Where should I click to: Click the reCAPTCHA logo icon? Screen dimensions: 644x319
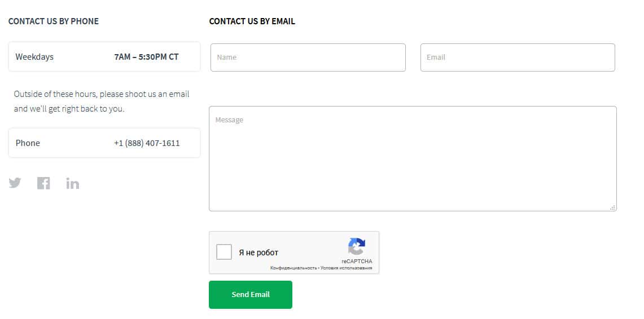[357, 246]
